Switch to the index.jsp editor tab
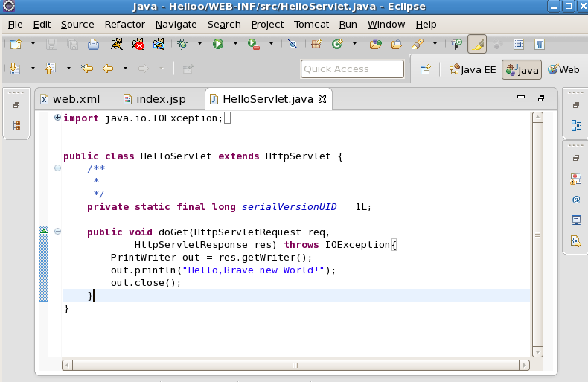 155,99
